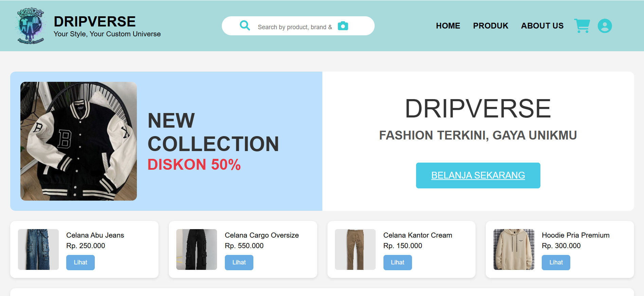Click the NEW COLLECTION heading
This screenshot has height=296, width=644.
click(x=213, y=132)
